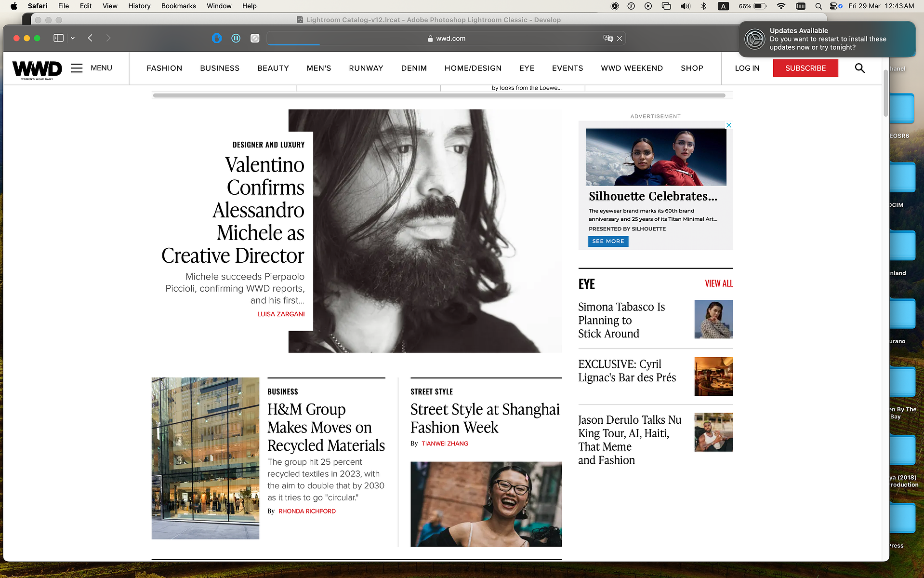Click the Lightroom Classic window title bar

click(x=429, y=20)
